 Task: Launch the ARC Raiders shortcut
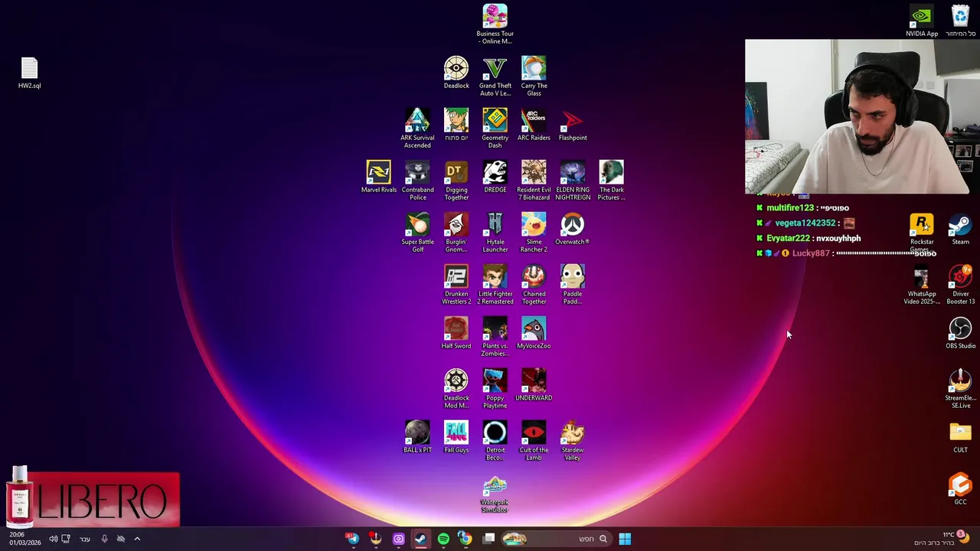534,125
